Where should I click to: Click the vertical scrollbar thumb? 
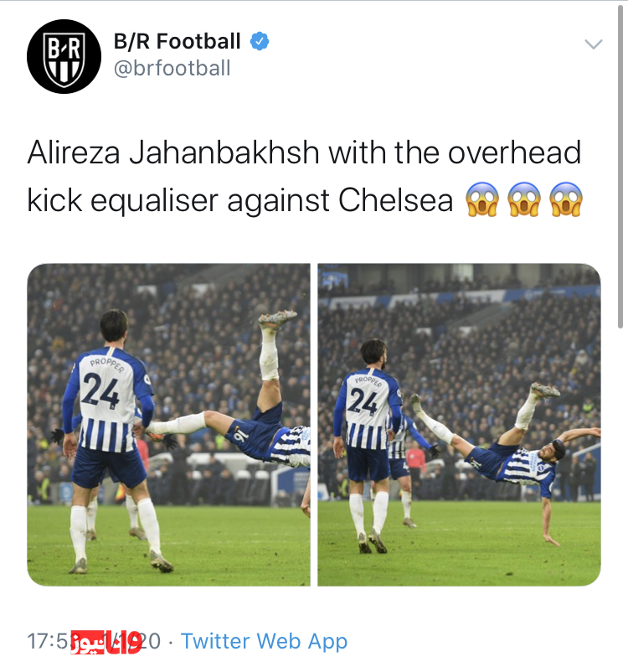click(620, 167)
